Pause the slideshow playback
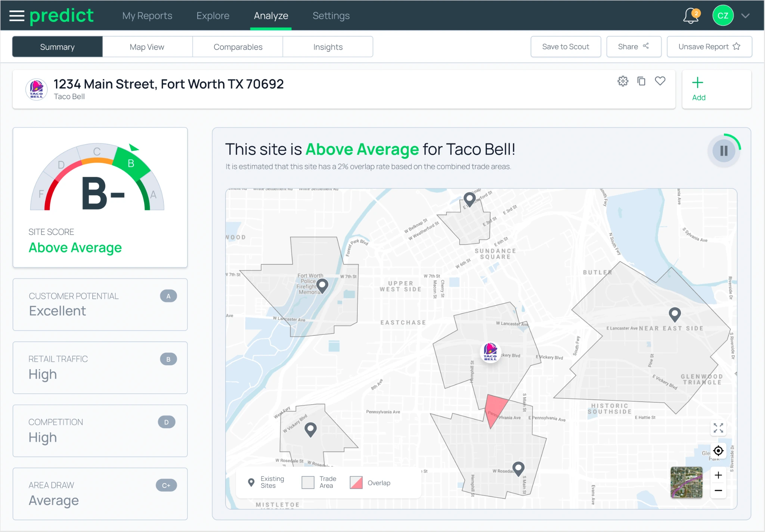This screenshot has height=532, width=765. click(x=724, y=151)
